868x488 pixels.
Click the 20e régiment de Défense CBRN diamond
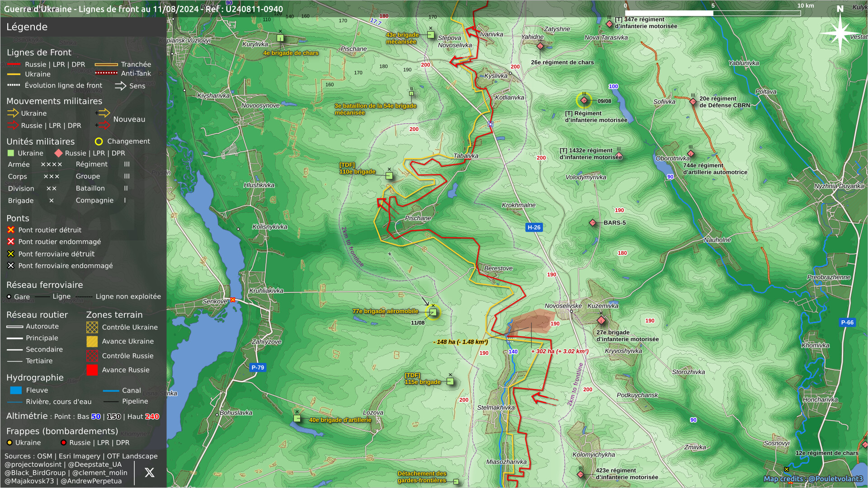pos(693,102)
